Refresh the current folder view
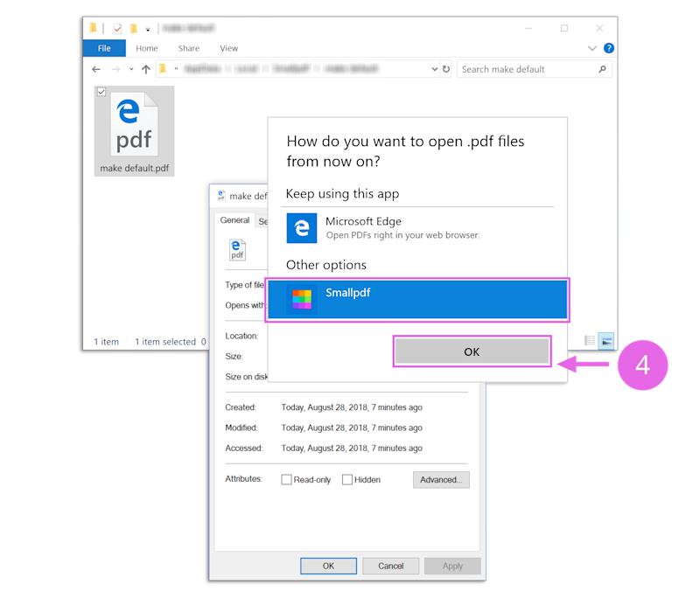Viewport: 700px width, 612px height. click(446, 69)
